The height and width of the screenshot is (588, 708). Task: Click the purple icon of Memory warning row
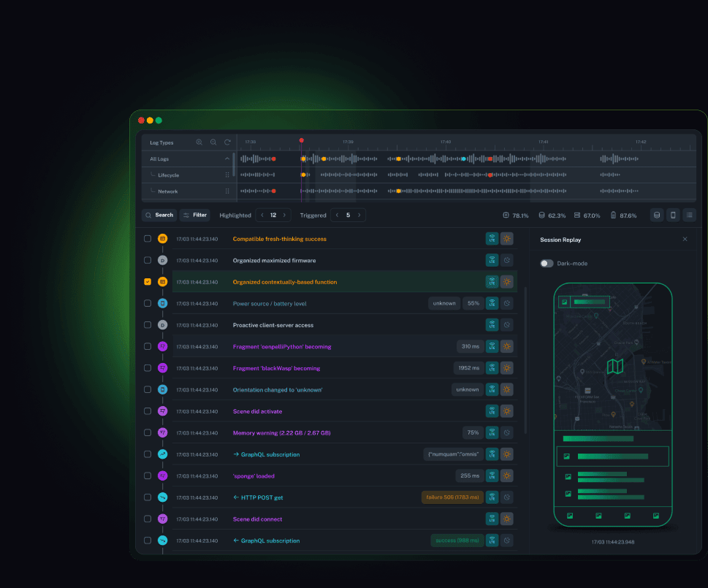point(162,432)
